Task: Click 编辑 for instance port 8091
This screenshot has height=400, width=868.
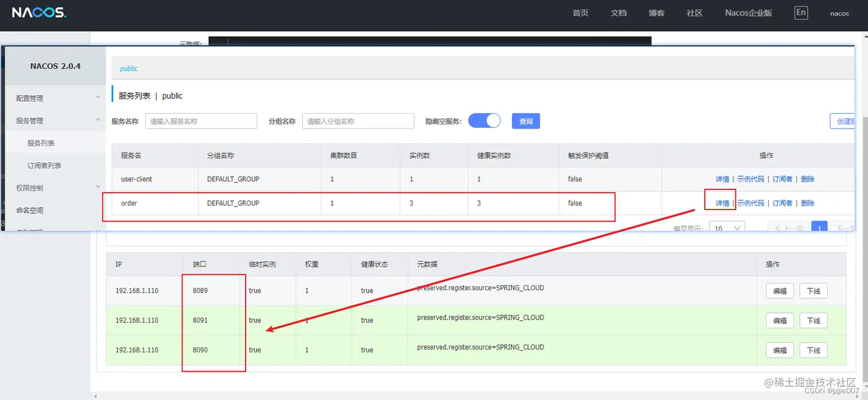Action: [x=780, y=320]
